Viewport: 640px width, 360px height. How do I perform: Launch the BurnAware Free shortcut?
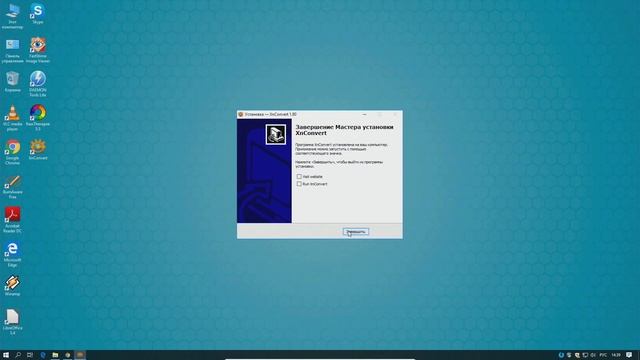12,186
